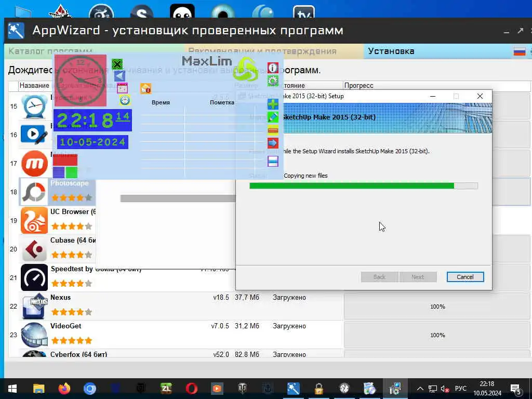Open the notification center icon
Screen dimensions: 532x399
coord(516,389)
